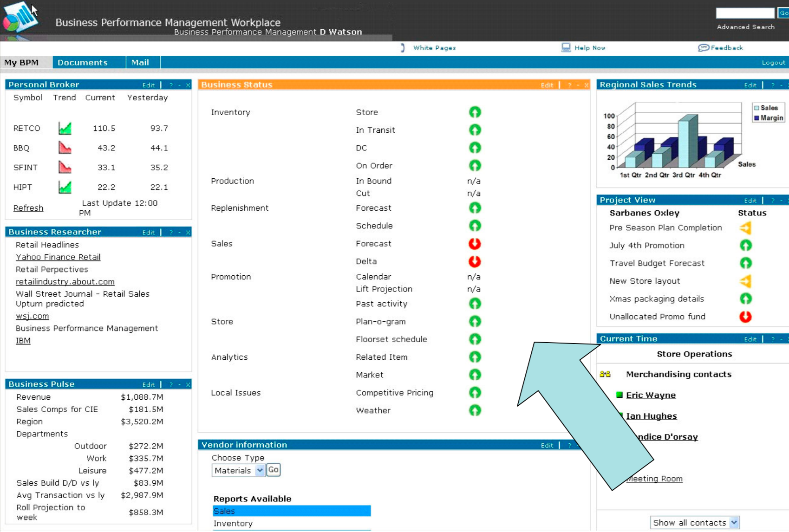789x532 pixels.
Task: Click Eric Wayne's green availability indicator
Action: [619, 395]
